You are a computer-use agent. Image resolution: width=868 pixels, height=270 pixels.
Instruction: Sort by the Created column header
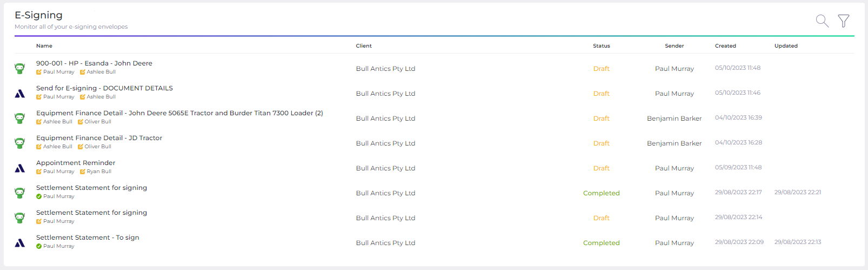pyautogui.click(x=725, y=46)
